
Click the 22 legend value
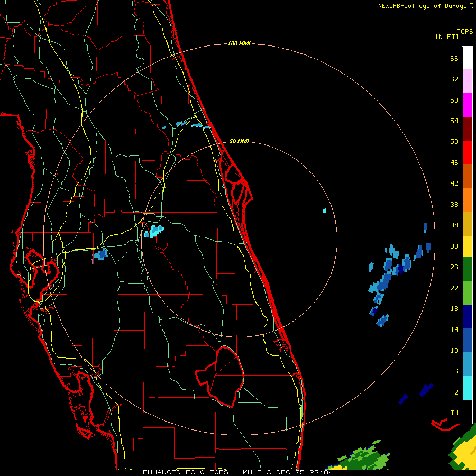tap(454, 288)
